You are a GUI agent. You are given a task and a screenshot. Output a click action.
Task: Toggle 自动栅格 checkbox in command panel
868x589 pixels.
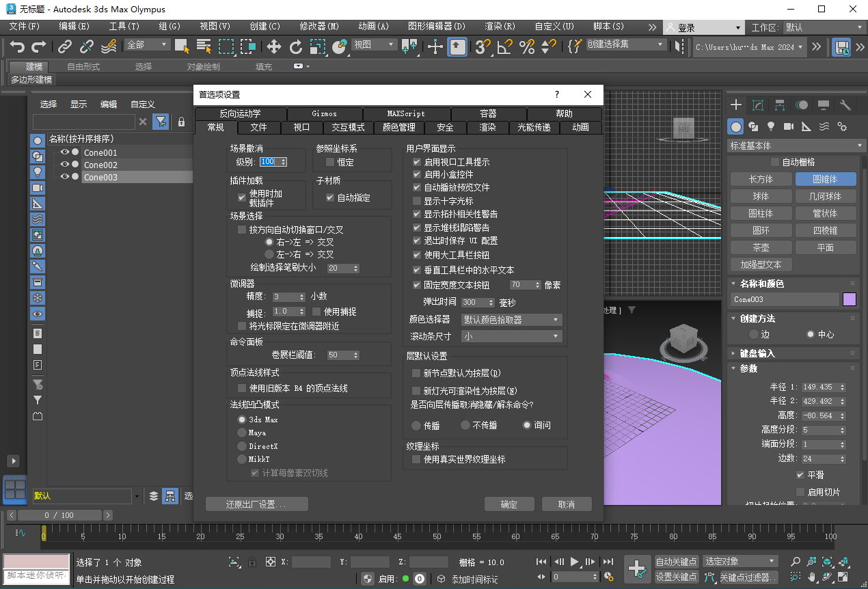(774, 162)
